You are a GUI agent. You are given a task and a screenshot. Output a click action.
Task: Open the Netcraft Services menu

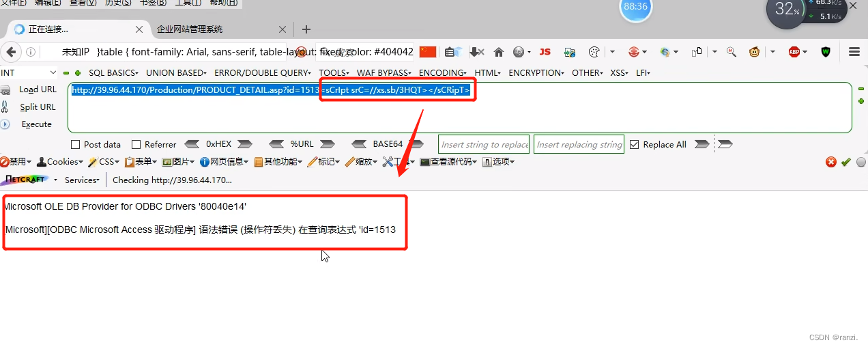coord(82,180)
